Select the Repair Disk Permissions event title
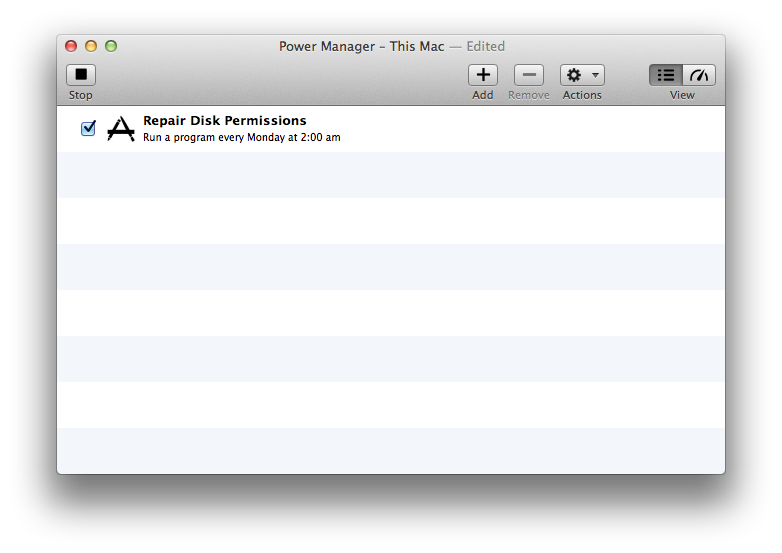The image size is (782, 553). point(224,121)
